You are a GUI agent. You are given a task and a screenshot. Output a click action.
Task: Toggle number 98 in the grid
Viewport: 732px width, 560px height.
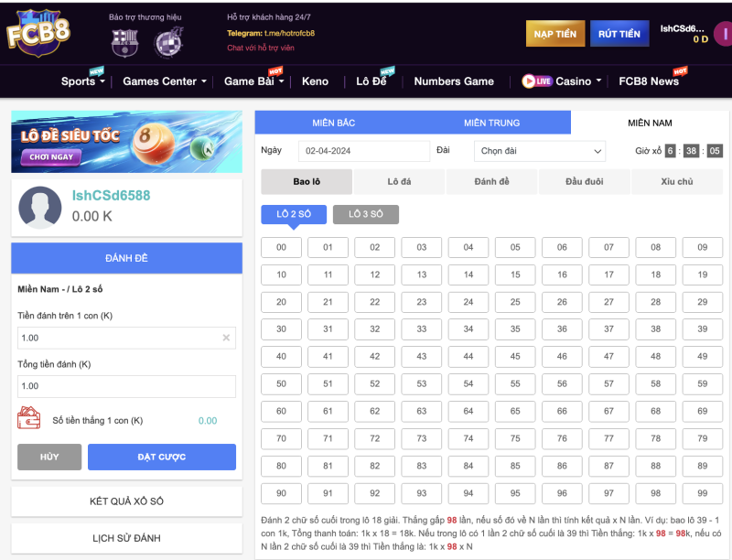[x=656, y=493]
